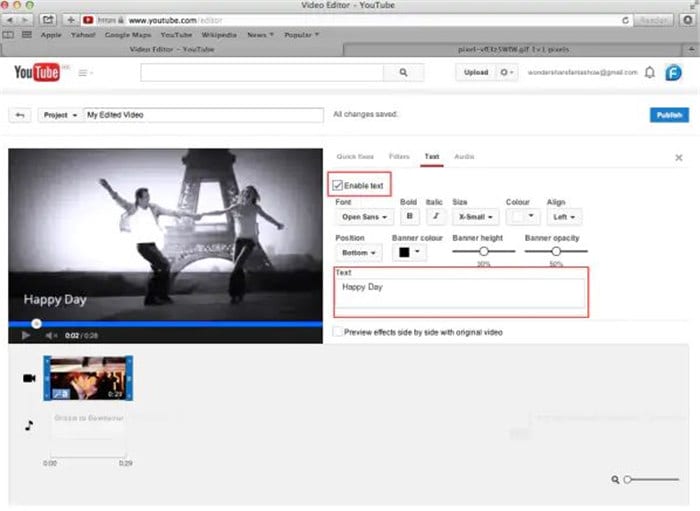Open Safari Reader button
Screen dimensions: 700x511
pyautogui.click(x=653, y=21)
